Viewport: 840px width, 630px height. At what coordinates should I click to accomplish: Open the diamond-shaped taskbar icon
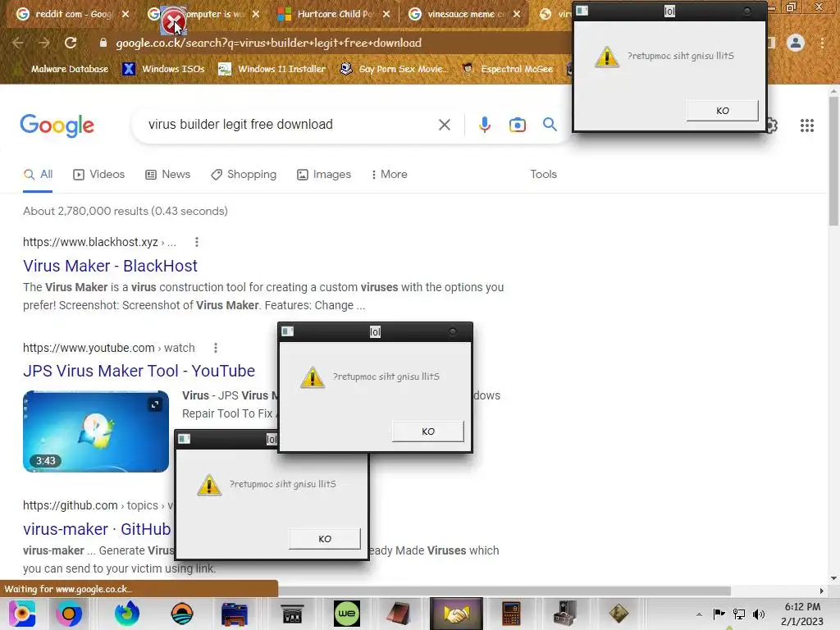pos(619,614)
